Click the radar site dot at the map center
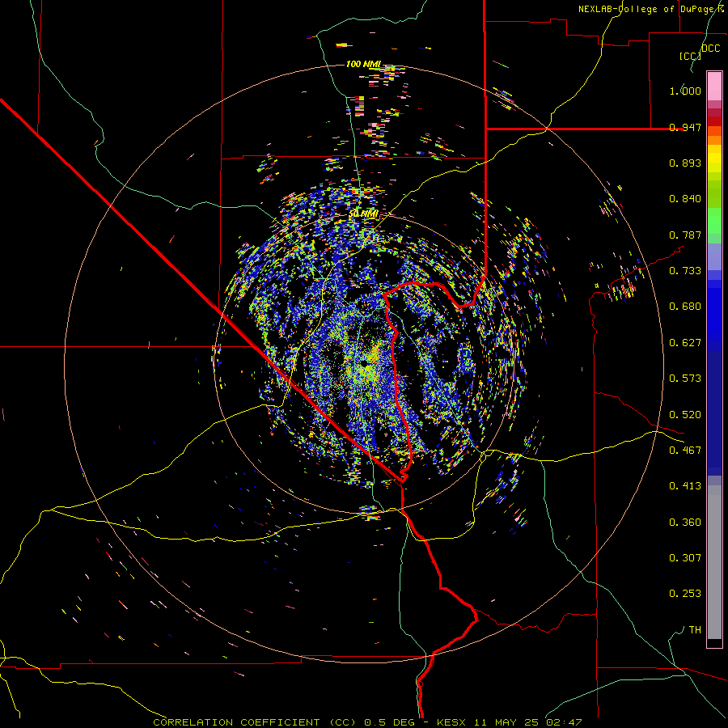 click(x=365, y=362)
